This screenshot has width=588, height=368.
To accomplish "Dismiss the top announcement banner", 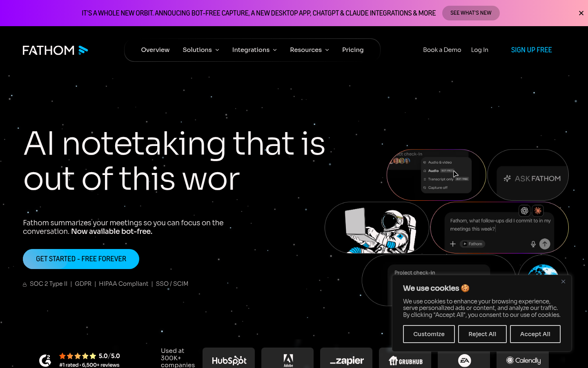I will [x=581, y=13].
